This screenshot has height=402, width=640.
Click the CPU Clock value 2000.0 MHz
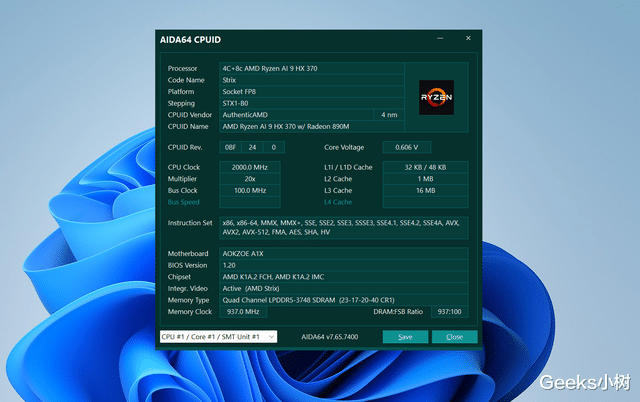click(x=250, y=167)
